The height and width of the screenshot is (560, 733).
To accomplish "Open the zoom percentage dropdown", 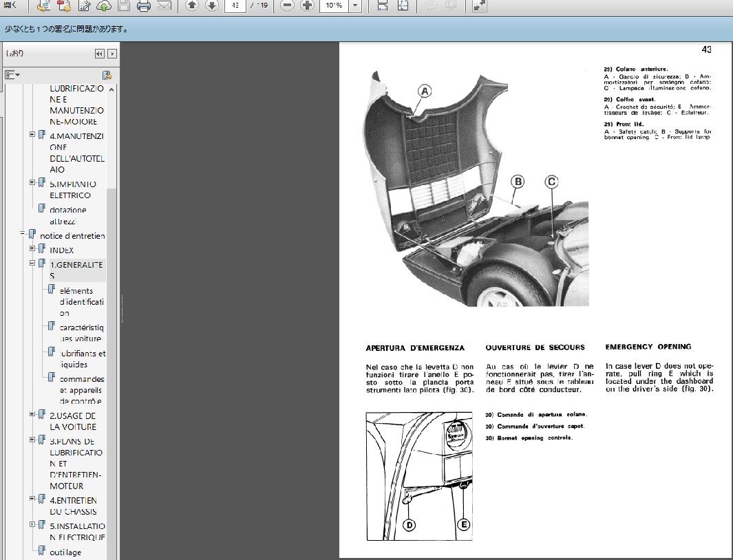I will [355, 6].
